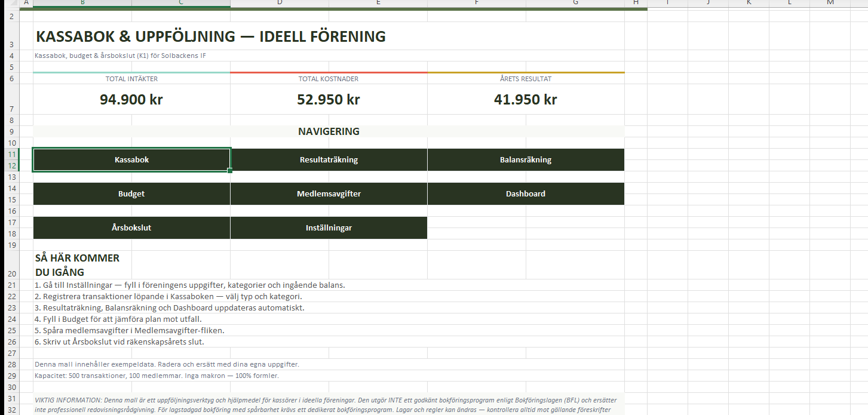
Task: Select the title cell Kassabok & Uppföljning
Action: tap(210, 36)
